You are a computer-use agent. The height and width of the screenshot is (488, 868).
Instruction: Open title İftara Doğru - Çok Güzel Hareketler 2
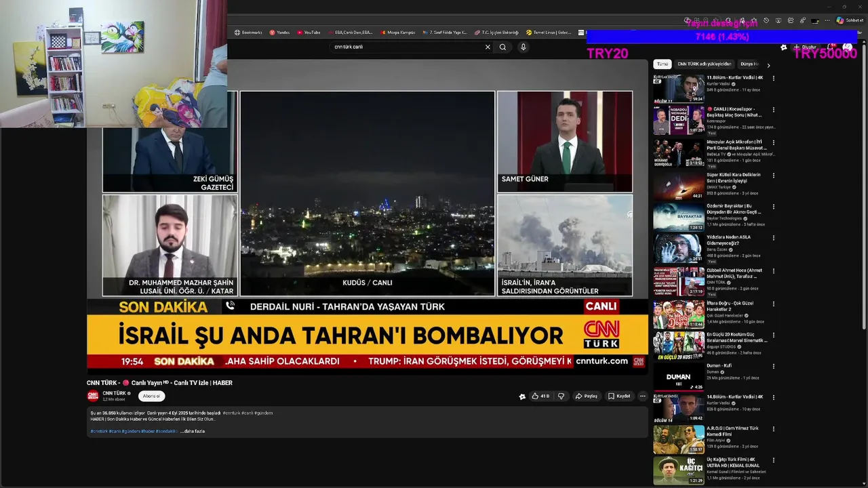click(x=730, y=306)
